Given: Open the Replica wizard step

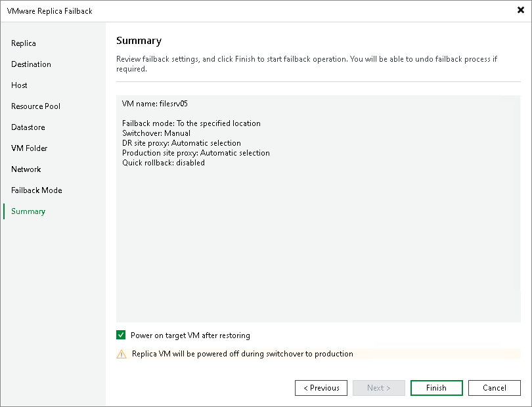Looking at the screenshot, I should [24, 43].
